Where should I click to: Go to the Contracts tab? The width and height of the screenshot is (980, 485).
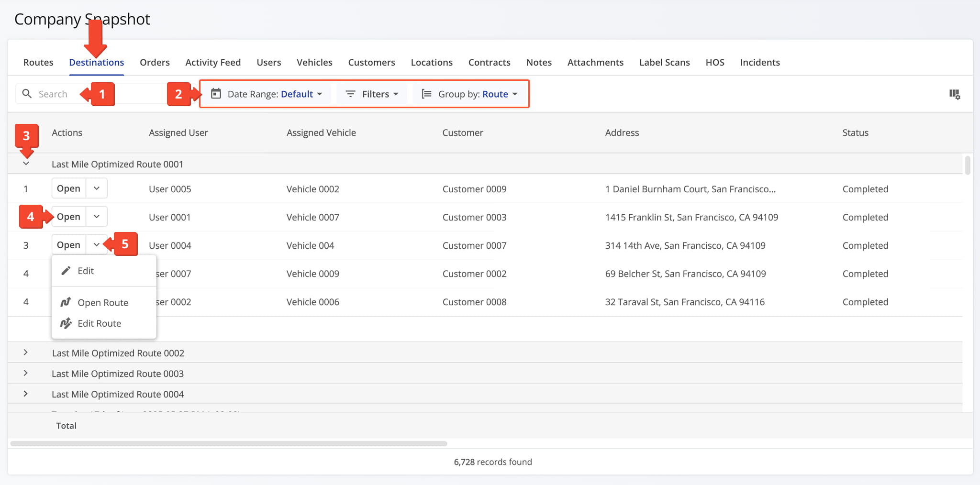489,62
